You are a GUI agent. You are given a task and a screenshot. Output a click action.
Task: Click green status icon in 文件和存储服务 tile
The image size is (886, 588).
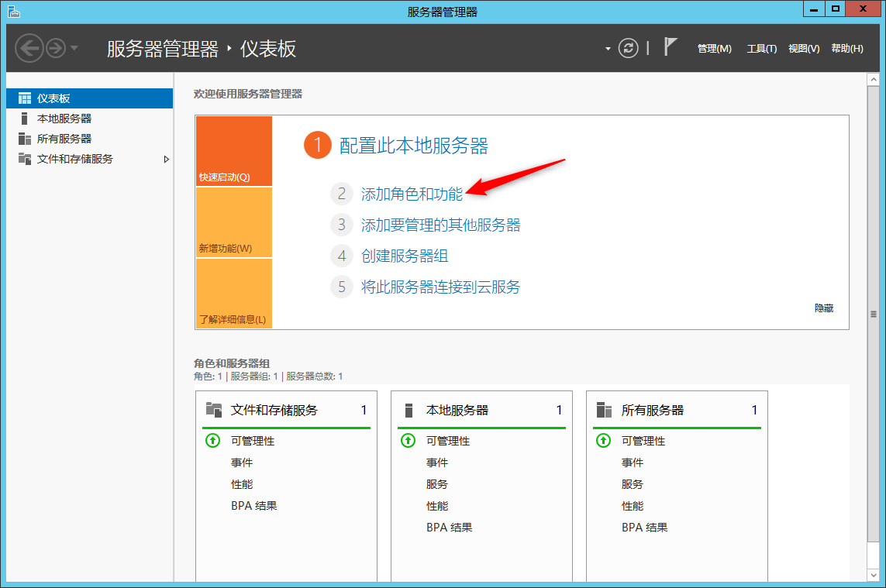tap(212, 441)
